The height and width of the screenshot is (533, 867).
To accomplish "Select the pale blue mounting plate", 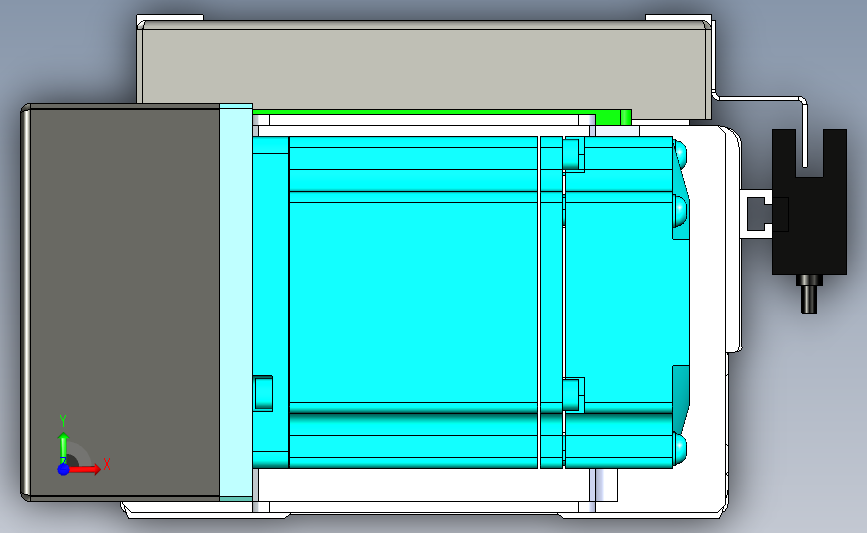I will 236,302.
